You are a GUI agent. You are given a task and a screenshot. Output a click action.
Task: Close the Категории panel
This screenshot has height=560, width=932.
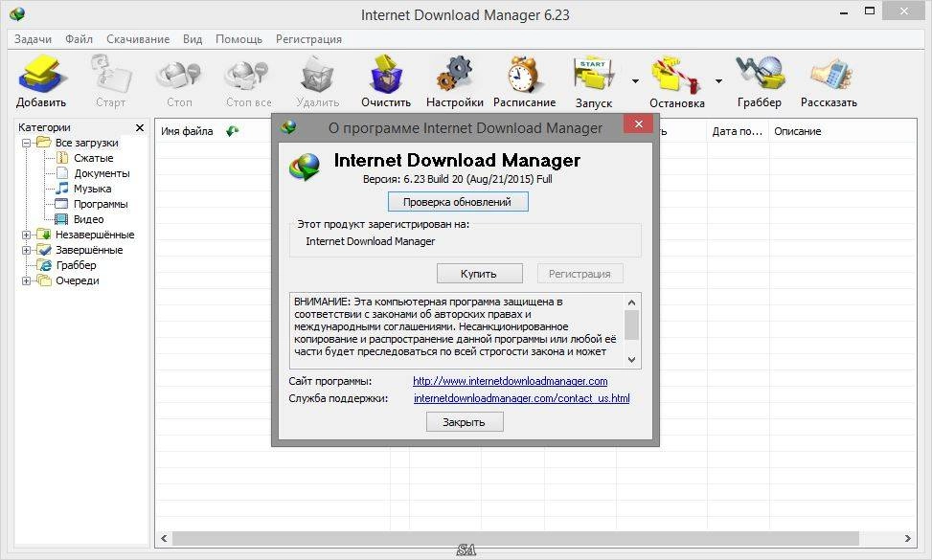point(140,127)
